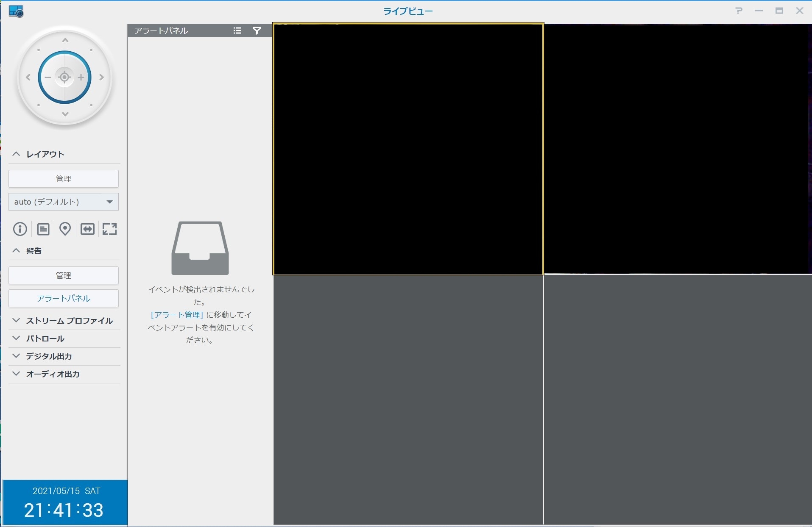
Task: Click the PTZ zoom in plus button
Action: [x=81, y=78]
